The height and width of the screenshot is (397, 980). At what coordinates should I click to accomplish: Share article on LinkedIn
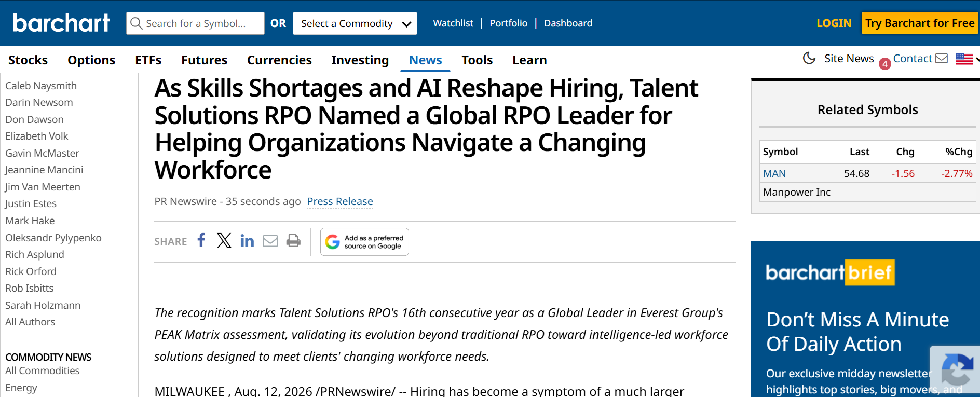pyautogui.click(x=247, y=240)
